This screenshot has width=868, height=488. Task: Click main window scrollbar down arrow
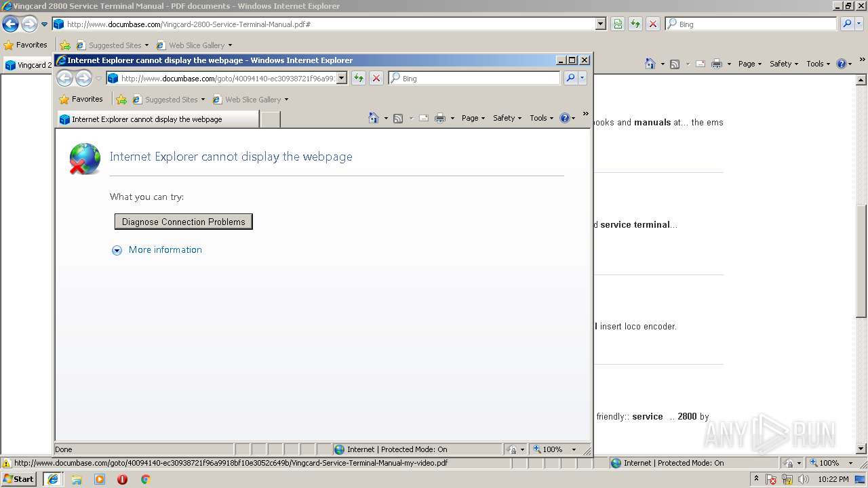tap(861, 449)
